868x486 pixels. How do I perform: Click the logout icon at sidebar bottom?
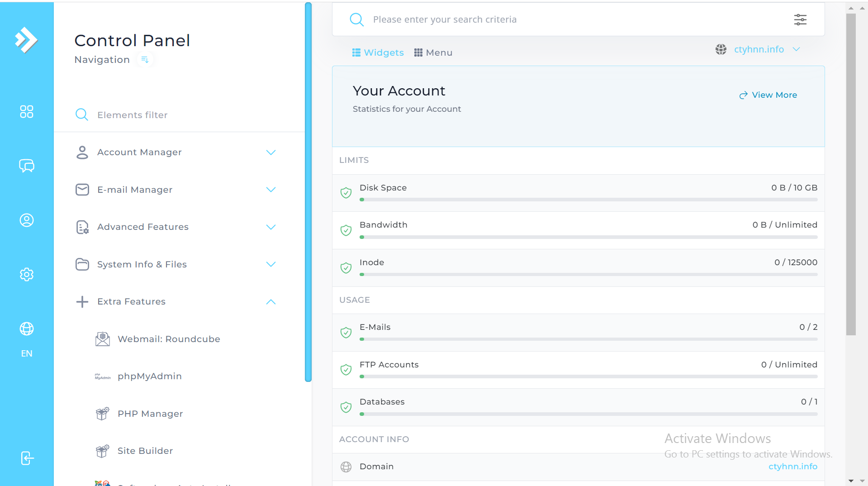point(27,458)
